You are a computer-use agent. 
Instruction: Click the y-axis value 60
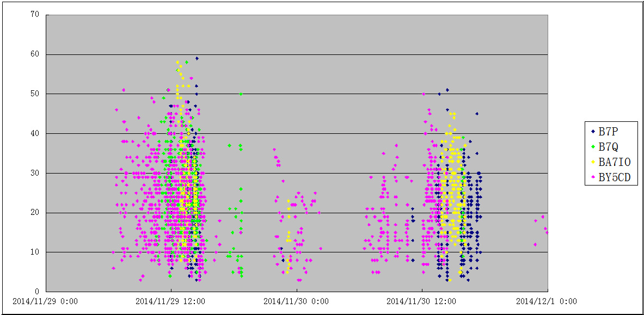pos(35,54)
